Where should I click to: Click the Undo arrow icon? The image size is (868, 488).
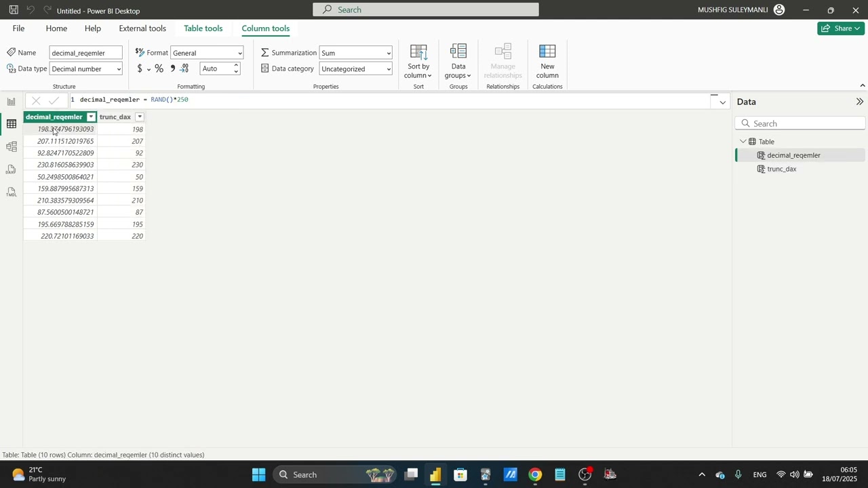point(31,10)
